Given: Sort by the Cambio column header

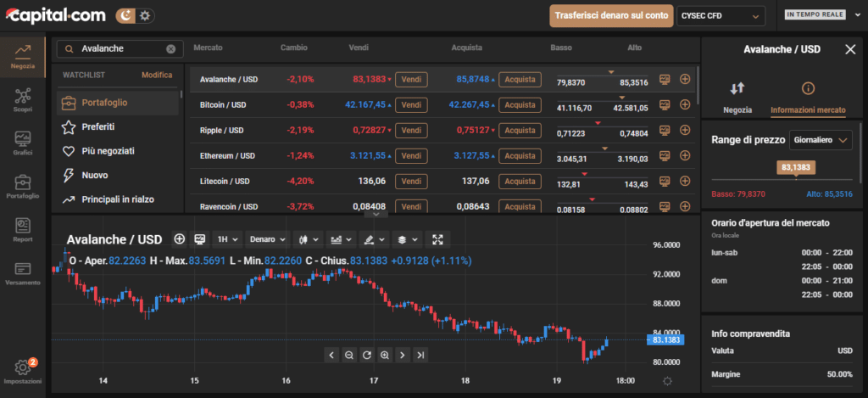Looking at the screenshot, I should (x=294, y=48).
